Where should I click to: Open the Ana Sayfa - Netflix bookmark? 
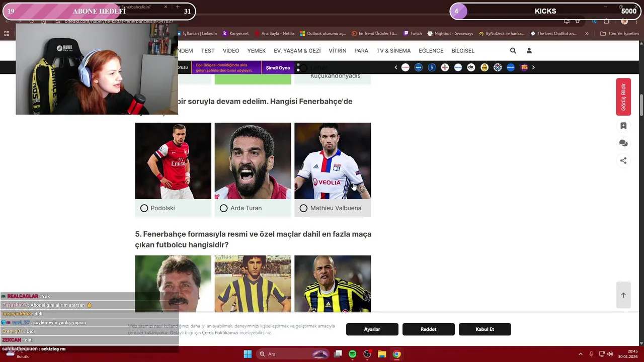point(274,34)
